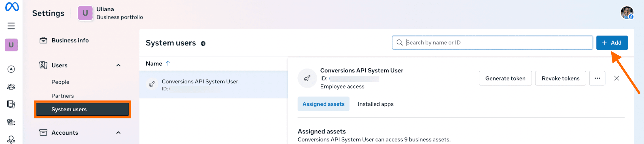Focus the Search by name or ID field
The image size is (644, 144).
coord(492,43)
